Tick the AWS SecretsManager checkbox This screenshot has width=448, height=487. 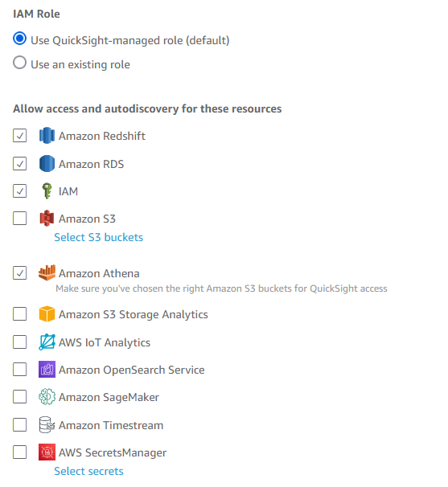[19, 452]
